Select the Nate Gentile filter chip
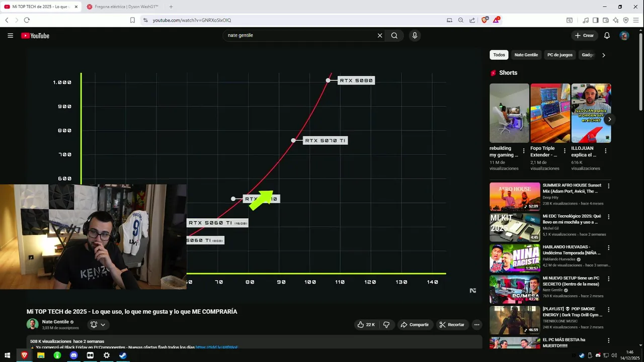The width and height of the screenshot is (644, 362). tap(526, 55)
